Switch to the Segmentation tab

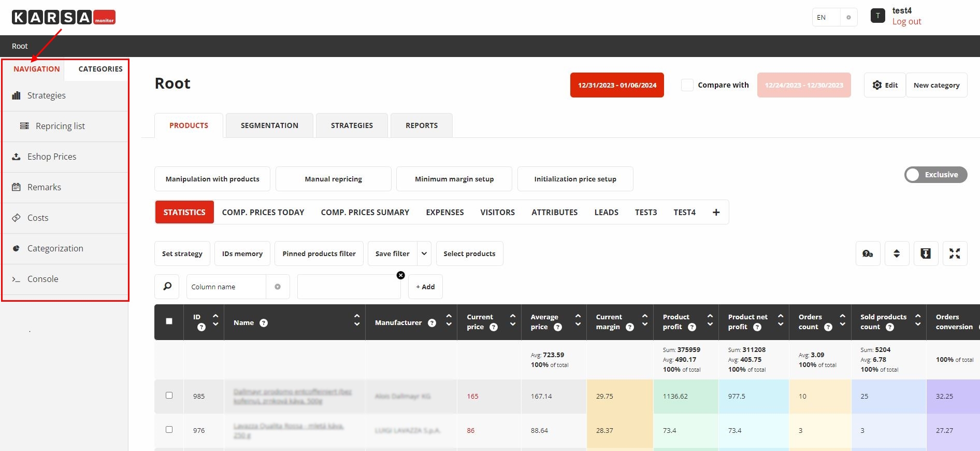[x=269, y=125]
